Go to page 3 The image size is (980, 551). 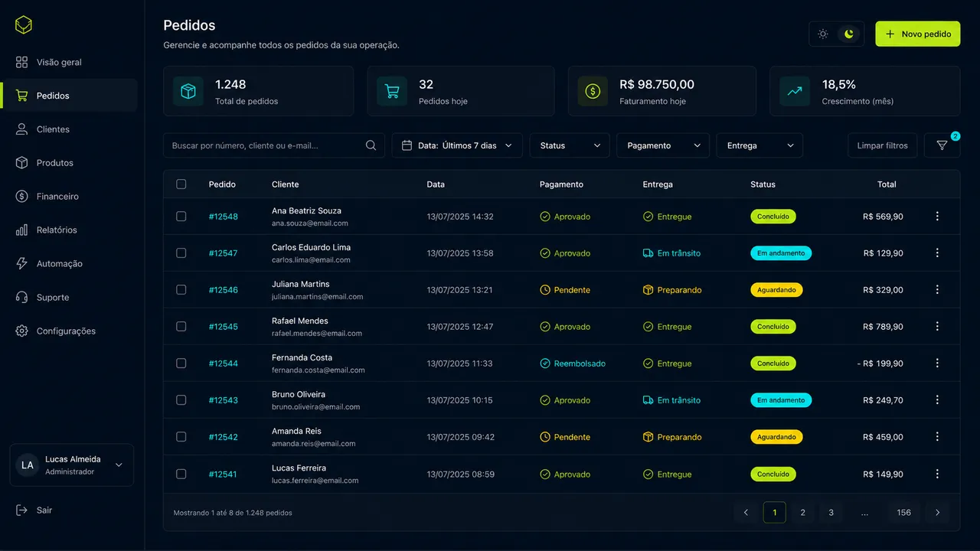tap(831, 513)
